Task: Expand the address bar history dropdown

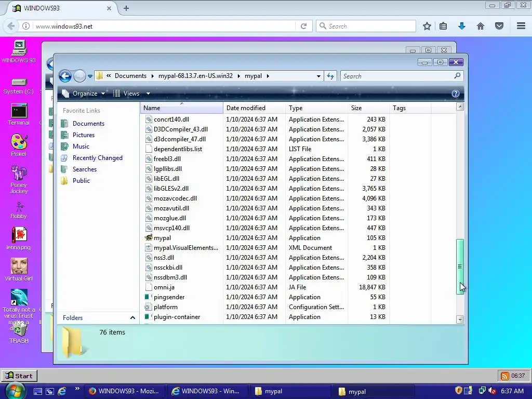Action: coord(318,76)
